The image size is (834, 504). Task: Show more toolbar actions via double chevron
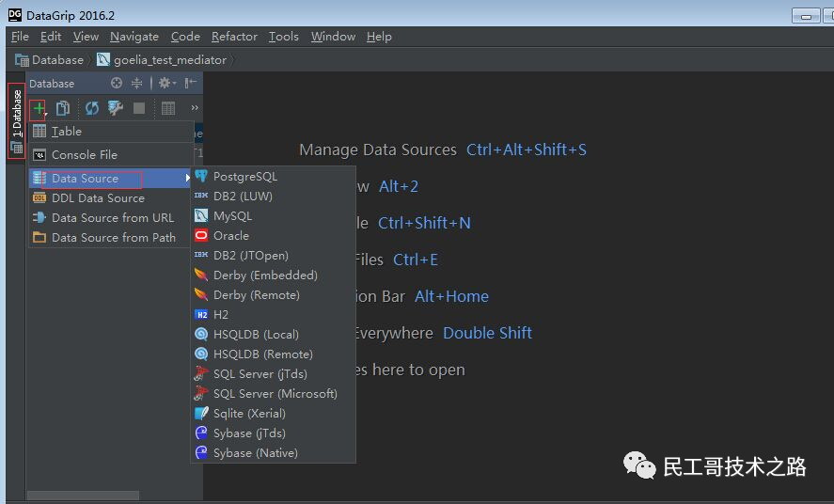coord(195,108)
